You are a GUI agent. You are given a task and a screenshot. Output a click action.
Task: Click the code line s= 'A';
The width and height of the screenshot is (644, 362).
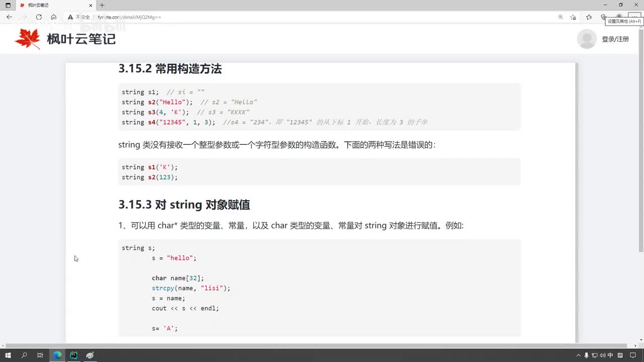click(x=165, y=328)
